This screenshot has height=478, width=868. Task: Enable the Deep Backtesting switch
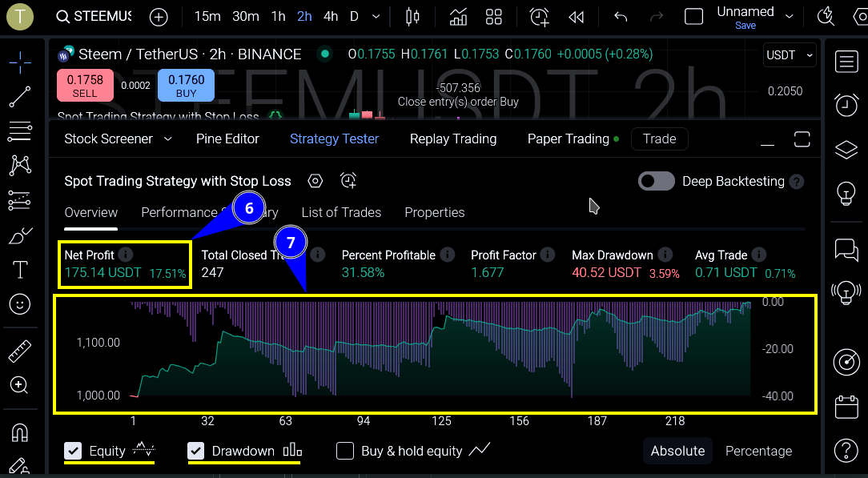pyautogui.click(x=657, y=182)
